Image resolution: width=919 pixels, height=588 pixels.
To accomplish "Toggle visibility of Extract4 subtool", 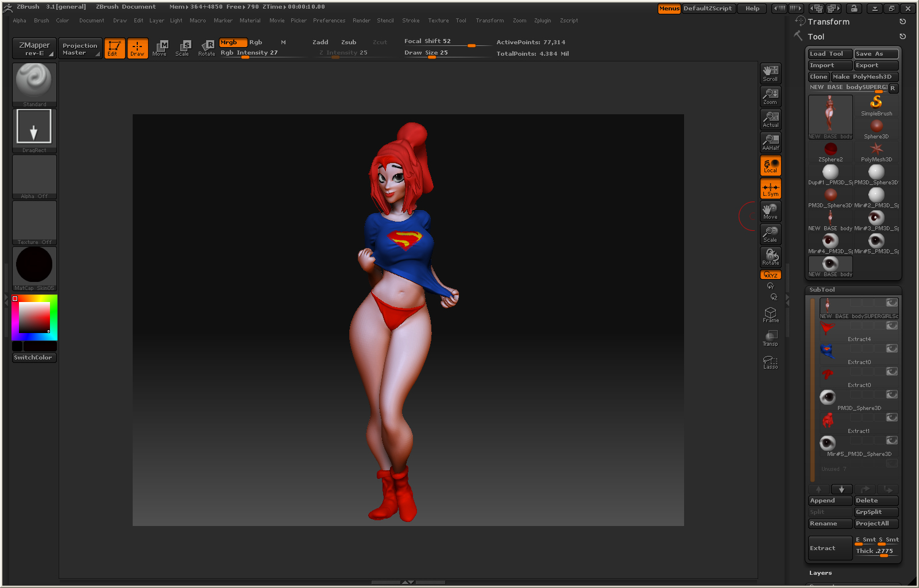I will point(891,325).
